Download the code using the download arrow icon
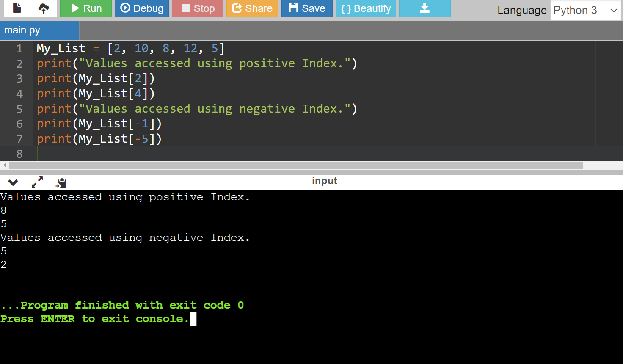Image resolution: width=623 pixels, height=364 pixels. pyautogui.click(x=425, y=8)
